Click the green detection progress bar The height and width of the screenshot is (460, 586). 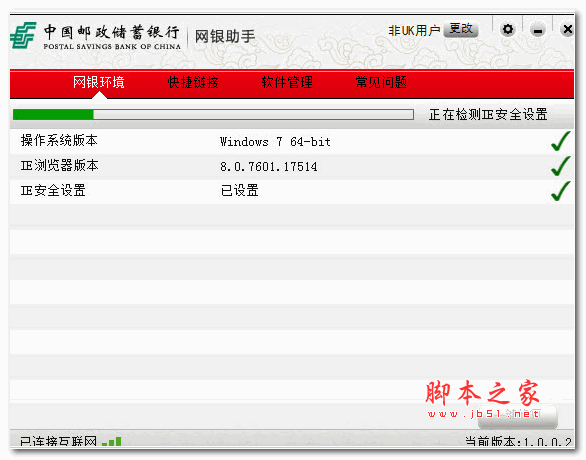click(x=213, y=114)
